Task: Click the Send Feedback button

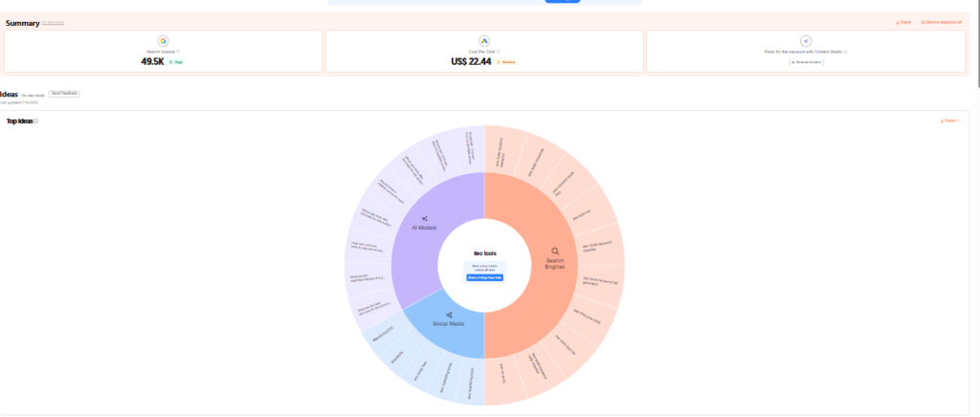Action: point(64,94)
